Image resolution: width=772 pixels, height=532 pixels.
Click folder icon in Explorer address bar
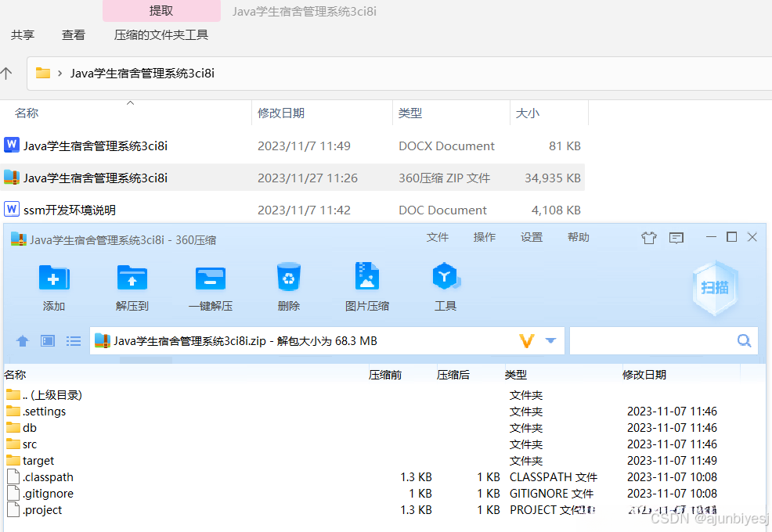point(43,74)
